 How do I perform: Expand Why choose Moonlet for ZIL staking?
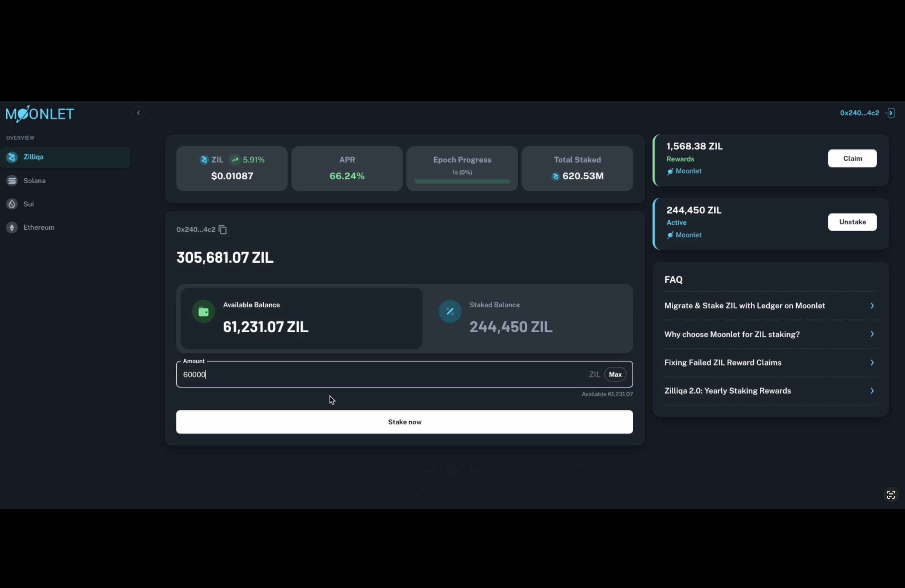(x=770, y=334)
